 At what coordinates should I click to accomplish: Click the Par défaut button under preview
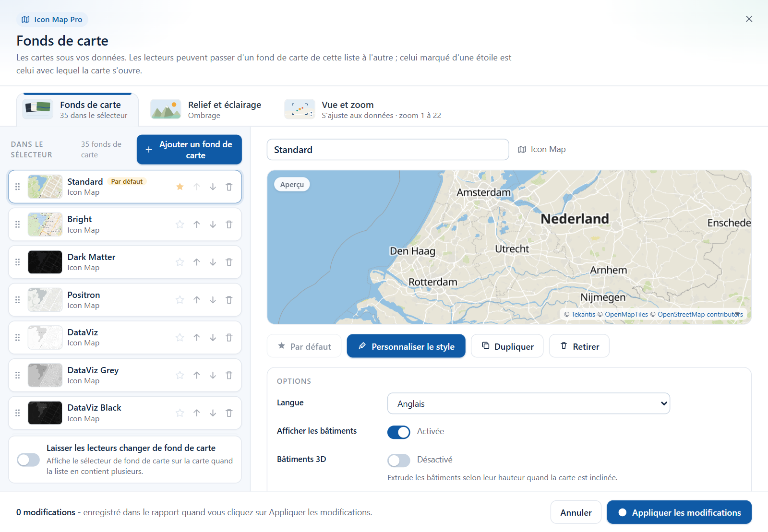(x=304, y=346)
